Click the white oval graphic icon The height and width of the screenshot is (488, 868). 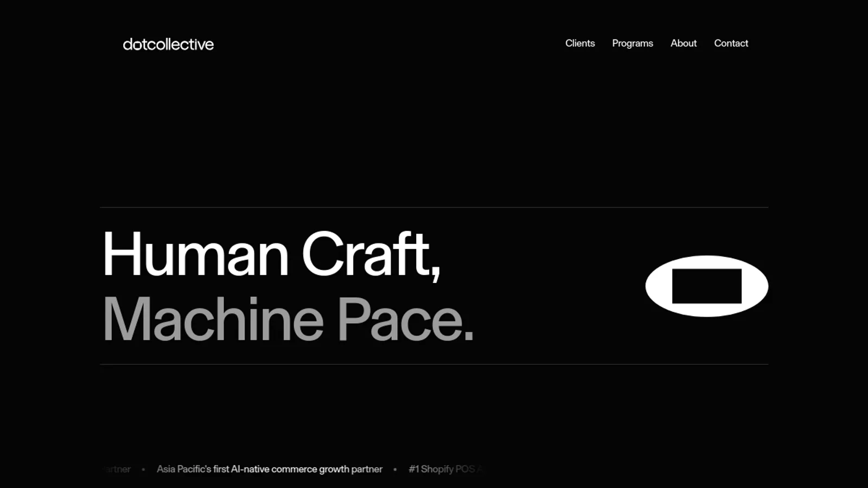[x=706, y=286]
